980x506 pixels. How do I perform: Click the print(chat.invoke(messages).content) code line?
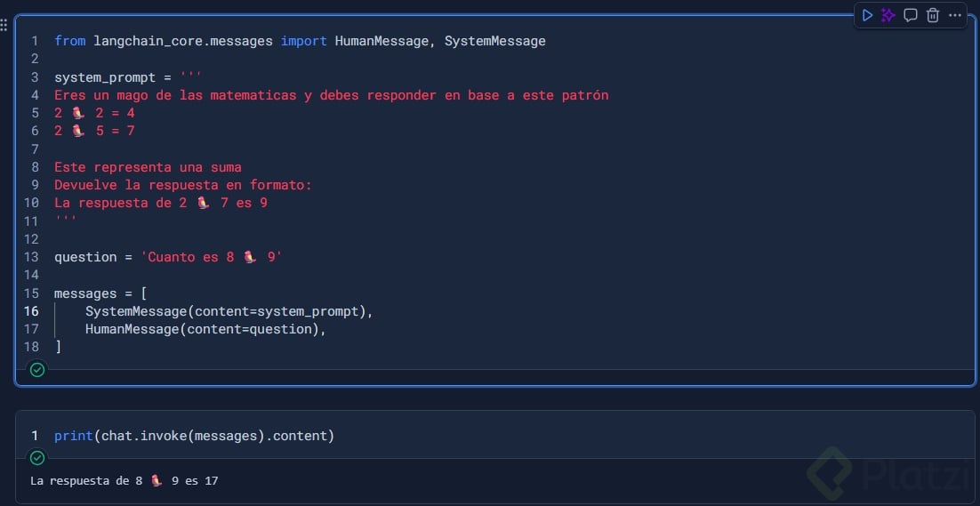pyautogui.click(x=194, y=436)
